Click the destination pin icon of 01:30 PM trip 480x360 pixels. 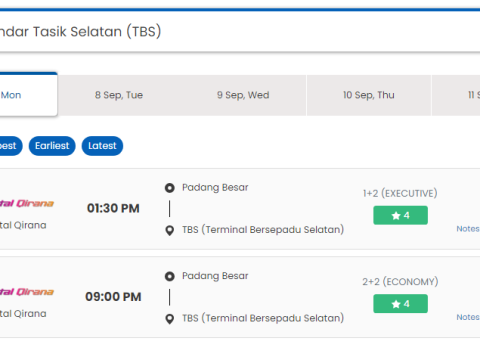(170, 230)
